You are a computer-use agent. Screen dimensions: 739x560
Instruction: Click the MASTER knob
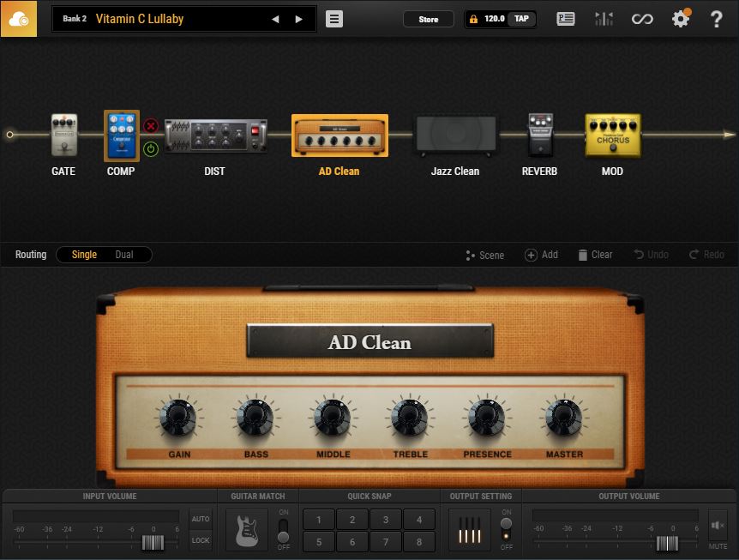pyautogui.click(x=563, y=418)
